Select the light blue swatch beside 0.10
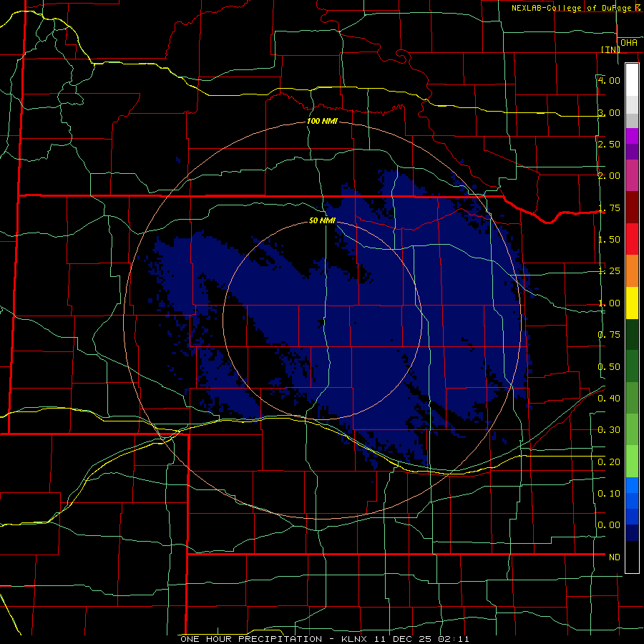This screenshot has height=644, width=644. click(632, 485)
